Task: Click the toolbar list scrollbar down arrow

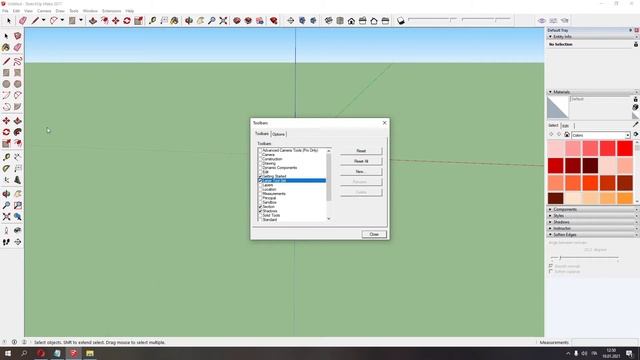Action: pyautogui.click(x=329, y=219)
